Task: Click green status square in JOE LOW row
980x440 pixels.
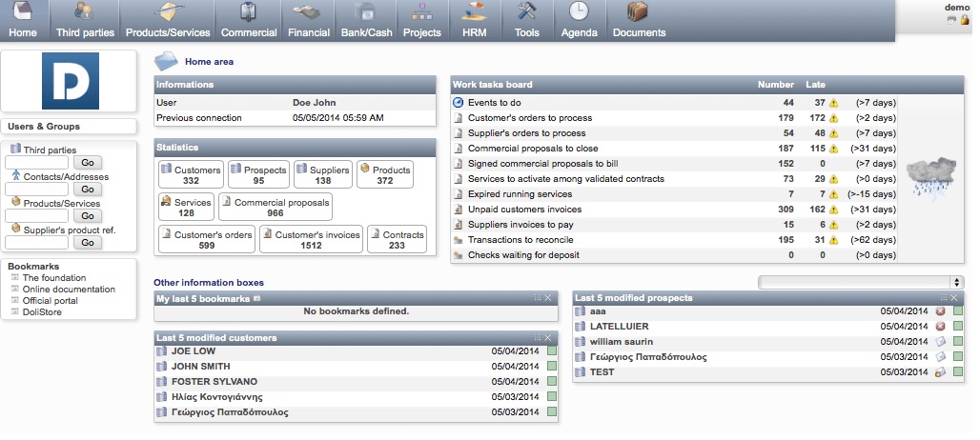Action: (x=552, y=350)
